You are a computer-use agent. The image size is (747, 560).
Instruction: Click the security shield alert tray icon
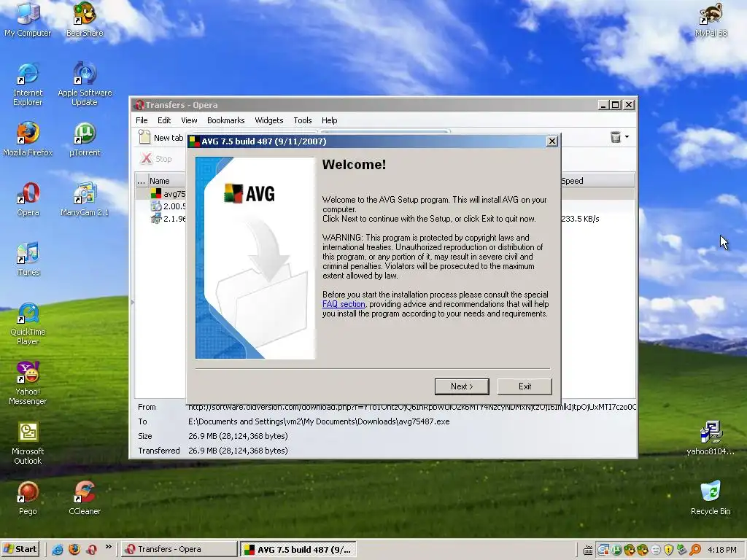coord(668,550)
